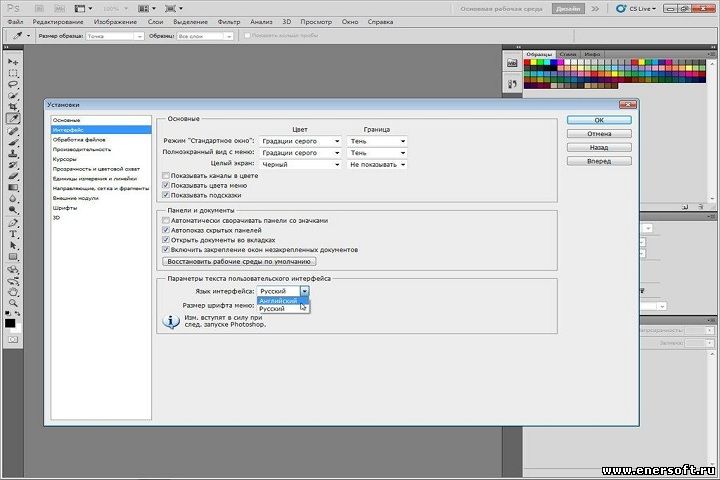Uncheck 'Включить закрепление окон незакрепленных документов'

(x=166, y=249)
